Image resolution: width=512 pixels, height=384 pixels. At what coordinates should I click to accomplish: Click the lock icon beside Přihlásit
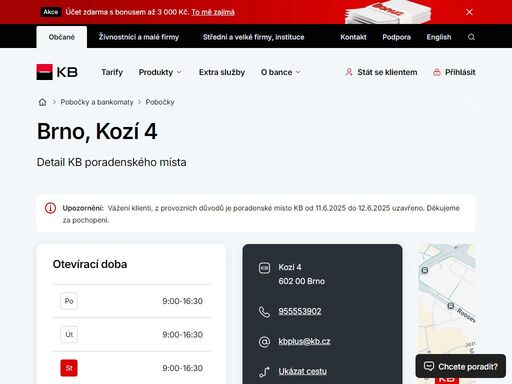437,72
